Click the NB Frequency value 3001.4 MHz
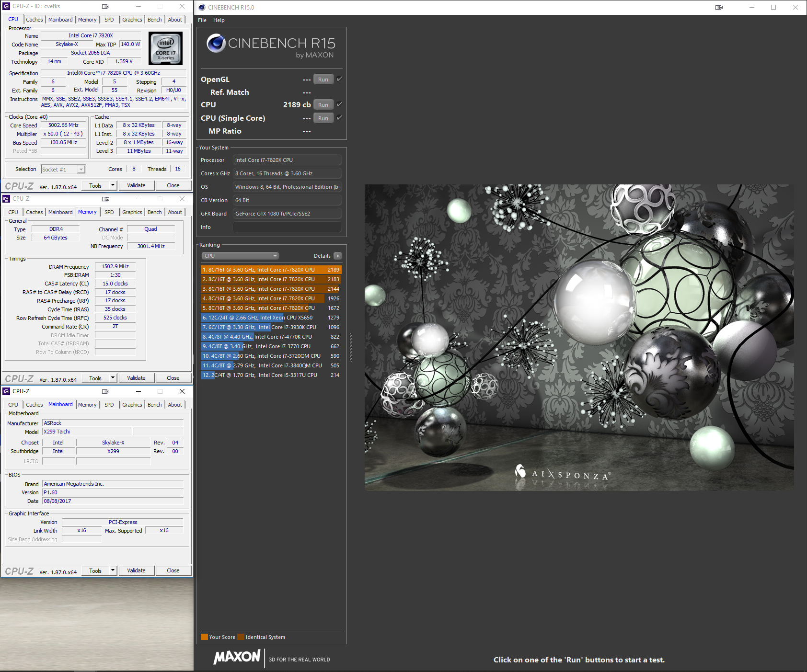 click(151, 246)
